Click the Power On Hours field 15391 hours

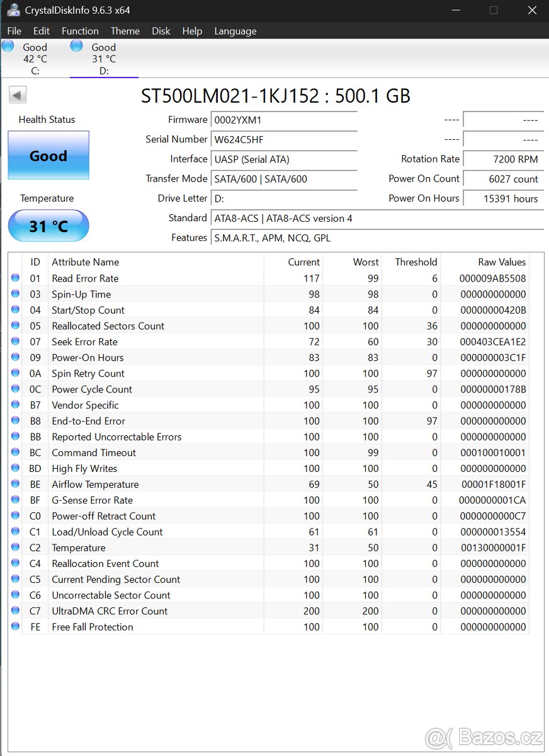point(503,198)
